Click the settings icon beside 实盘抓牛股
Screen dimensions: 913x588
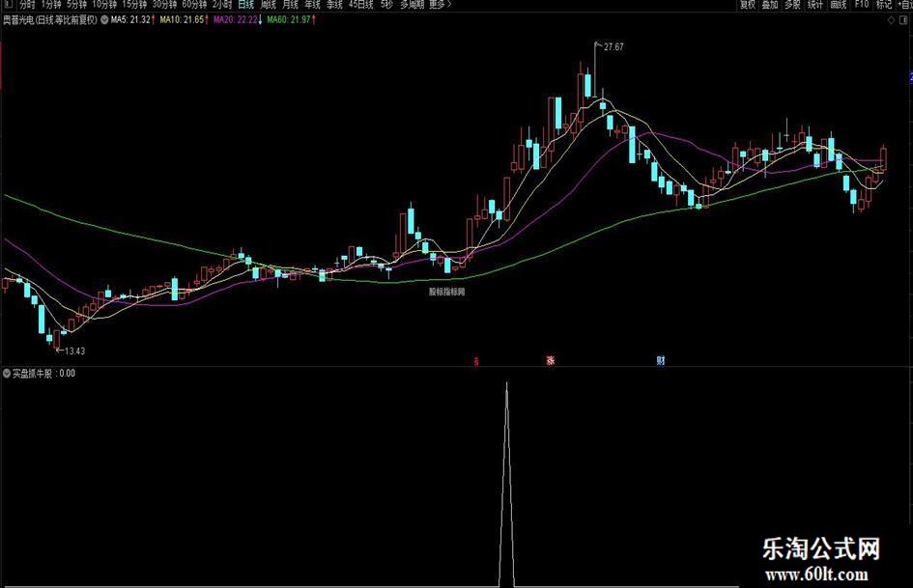tap(7, 374)
